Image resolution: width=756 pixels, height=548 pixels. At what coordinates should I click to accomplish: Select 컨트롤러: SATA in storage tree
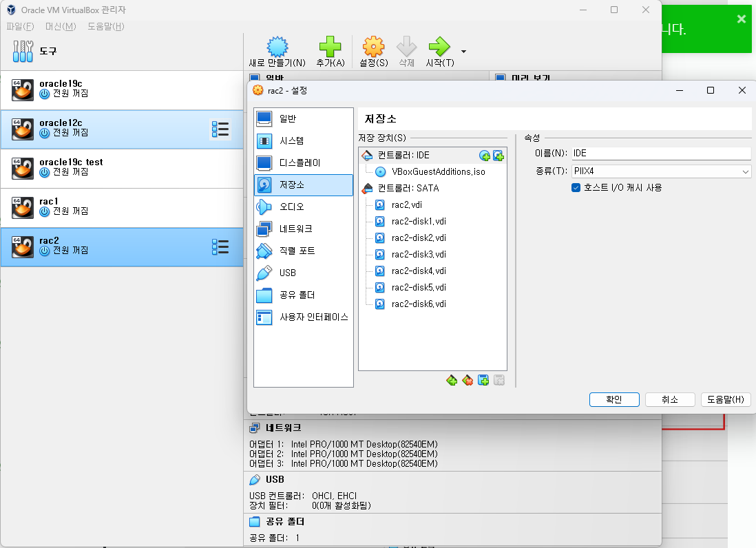tap(408, 188)
